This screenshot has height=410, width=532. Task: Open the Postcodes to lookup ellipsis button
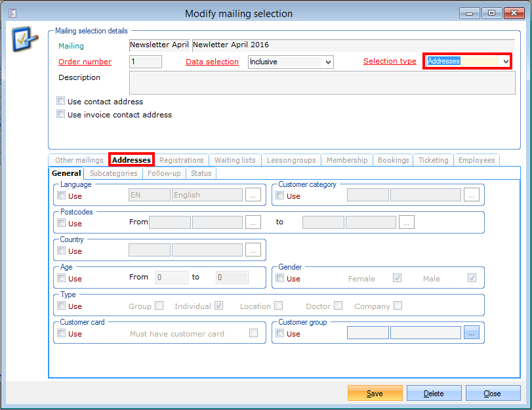pos(407,222)
